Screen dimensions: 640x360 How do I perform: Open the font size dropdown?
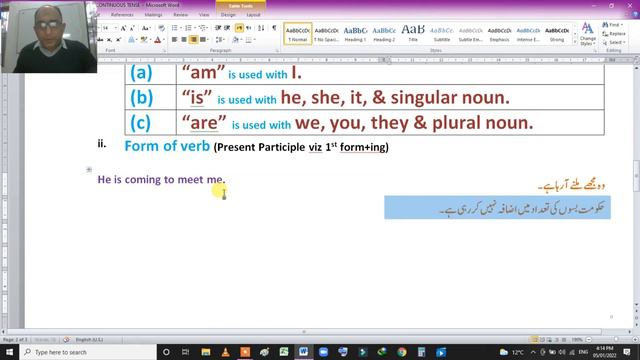tap(116, 28)
